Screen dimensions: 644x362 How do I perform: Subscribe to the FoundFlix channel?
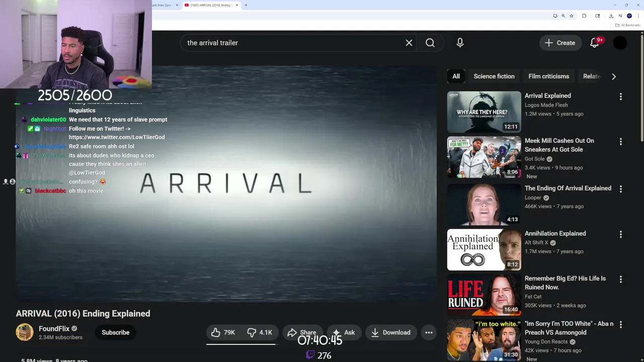point(115,332)
